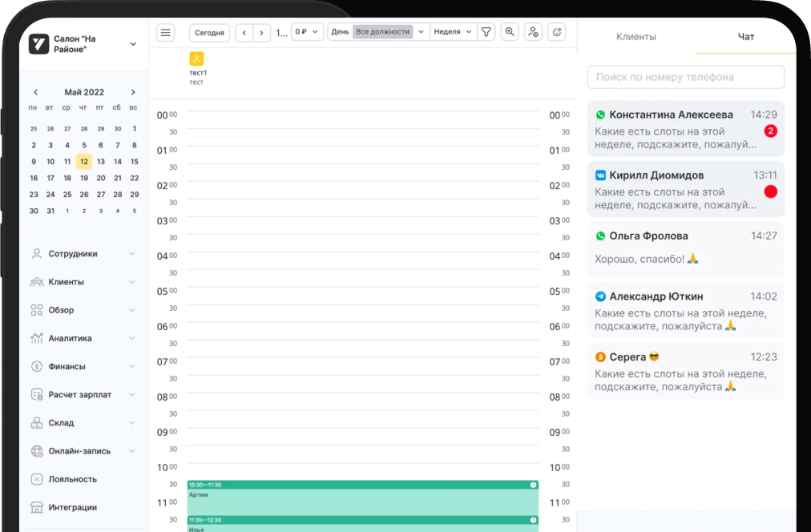Viewport: 811px width, 532px height.
Task: Open the Неделя view dropdown
Action: click(452, 31)
